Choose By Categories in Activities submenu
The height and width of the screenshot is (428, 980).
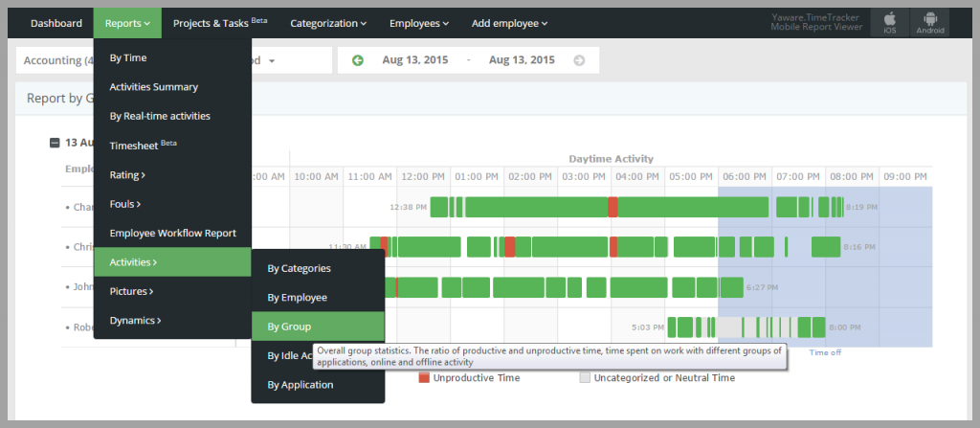pos(318,268)
